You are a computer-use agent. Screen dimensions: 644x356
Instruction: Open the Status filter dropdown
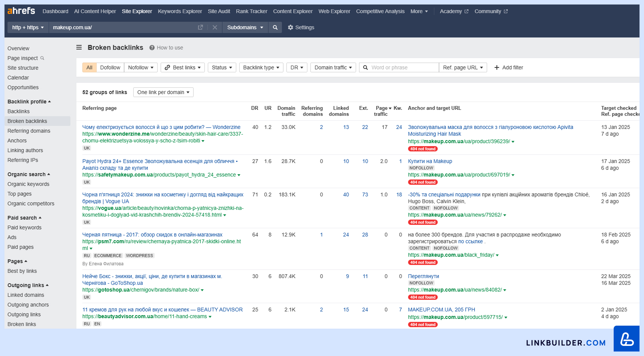tap(222, 67)
